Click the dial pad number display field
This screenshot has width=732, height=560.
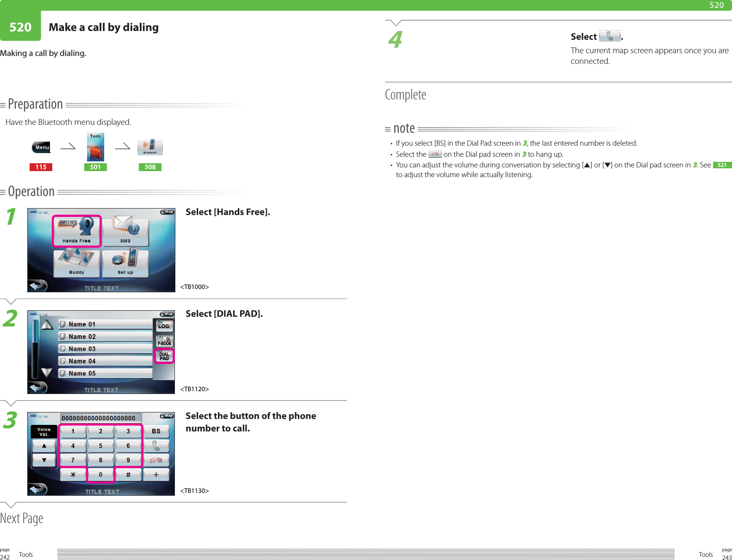point(101,418)
